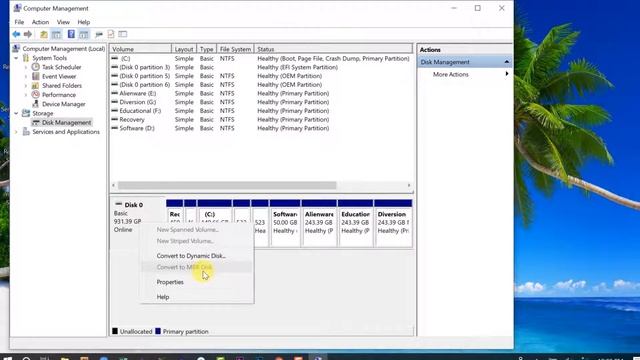Click the blue Back arrow in toolbar
Screen dimensions: 640x360
pyautogui.click(x=16, y=34)
